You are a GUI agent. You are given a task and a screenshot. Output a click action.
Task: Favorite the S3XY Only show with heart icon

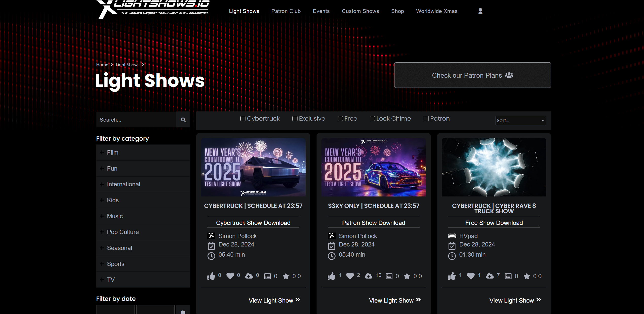pos(350,276)
